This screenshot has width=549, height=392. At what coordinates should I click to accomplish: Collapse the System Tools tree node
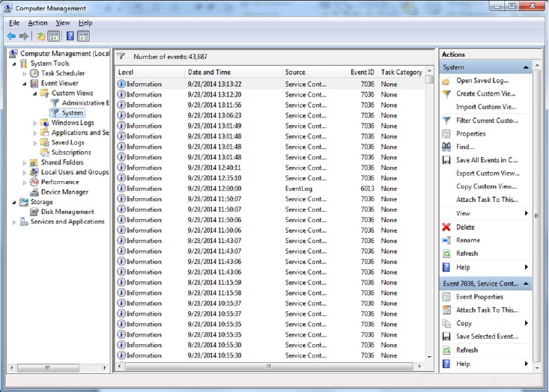click(x=14, y=64)
